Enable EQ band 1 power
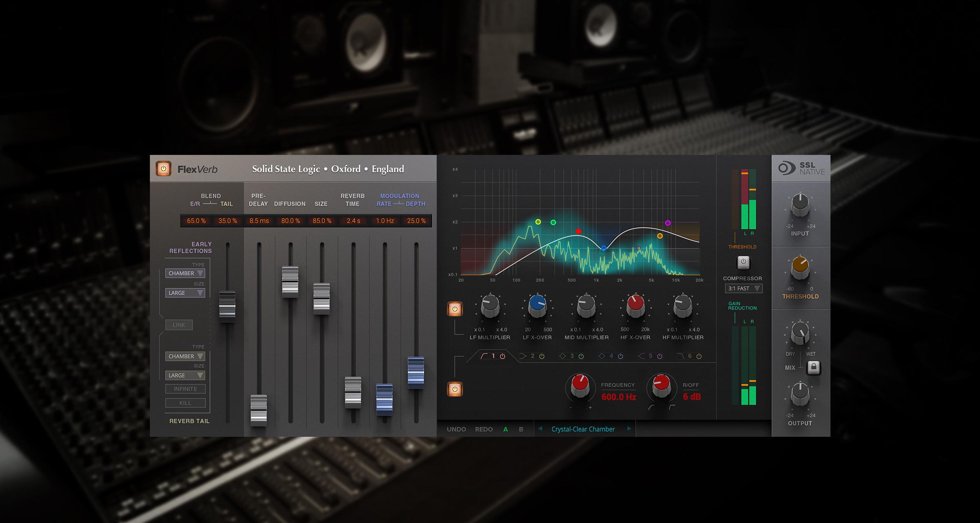The image size is (980, 523). [x=503, y=356]
